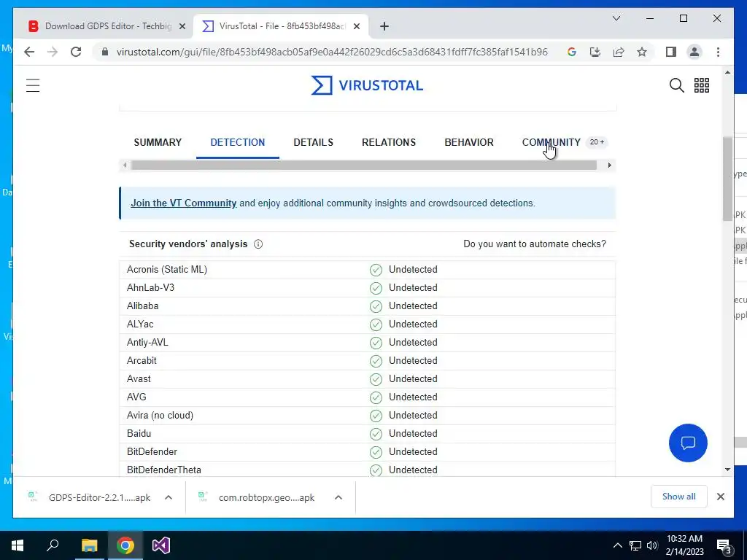The height and width of the screenshot is (560, 747).
Task: Click Do you want to automate checks?
Action: pos(535,244)
